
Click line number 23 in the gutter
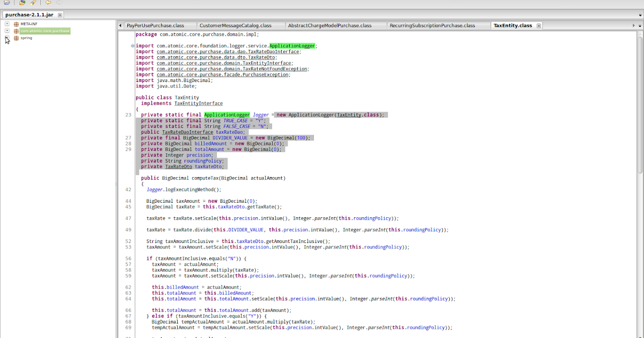click(128, 115)
